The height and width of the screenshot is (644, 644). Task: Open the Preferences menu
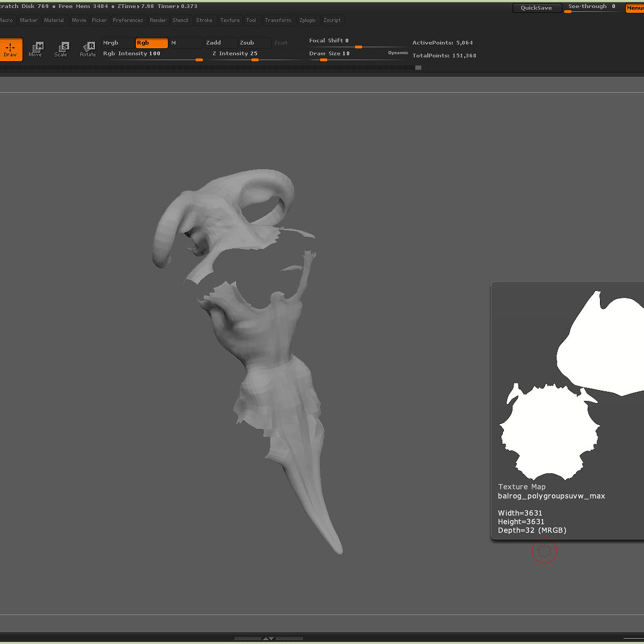pos(128,20)
